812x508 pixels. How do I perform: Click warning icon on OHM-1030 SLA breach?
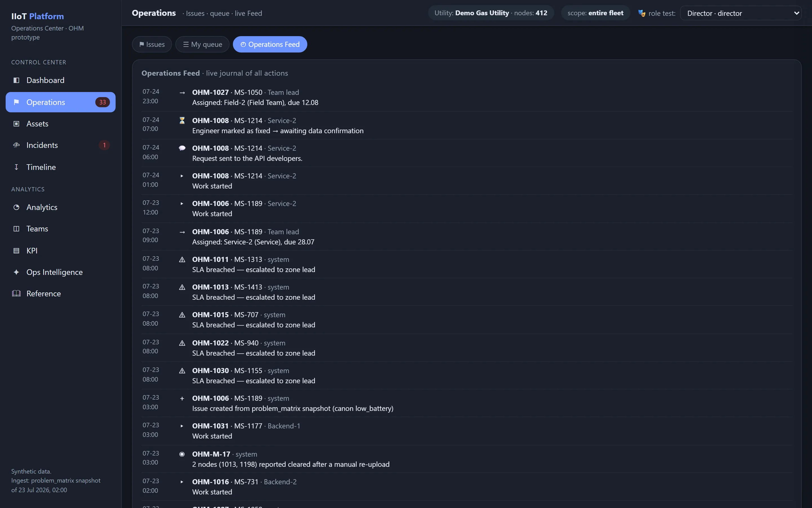pos(182,371)
